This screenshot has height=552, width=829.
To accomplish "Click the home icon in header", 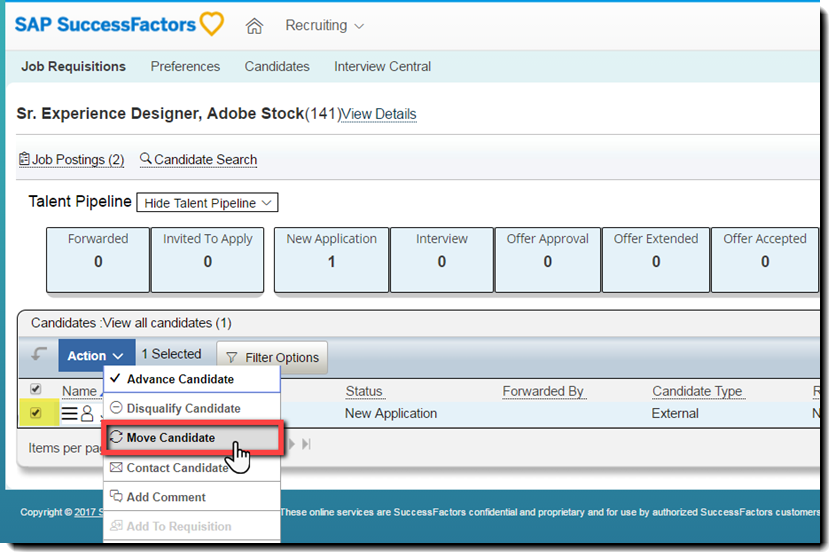I will 254,26.
